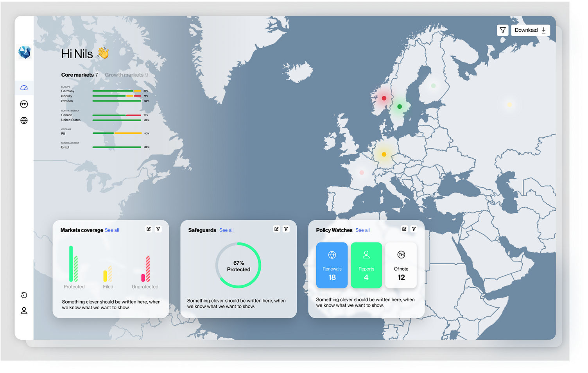Open the history icon in the sidebar

pos(24,295)
